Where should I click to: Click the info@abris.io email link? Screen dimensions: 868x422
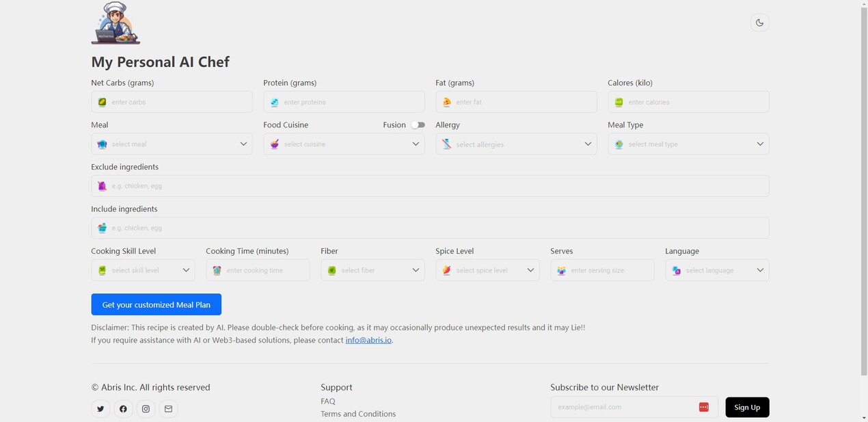[368, 340]
